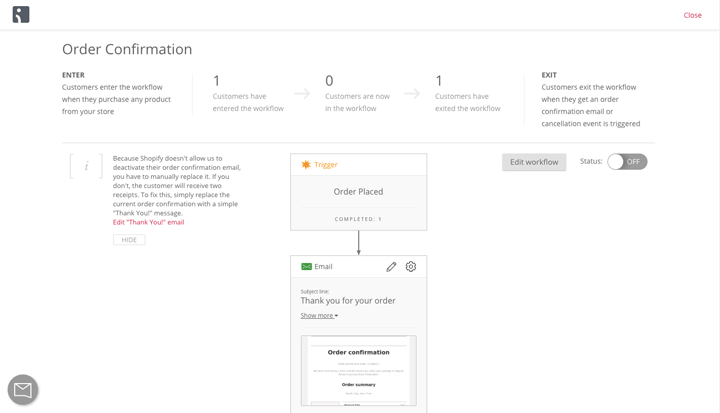Click the info 'i' icon box
720x413 pixels.
pos(86,166)
